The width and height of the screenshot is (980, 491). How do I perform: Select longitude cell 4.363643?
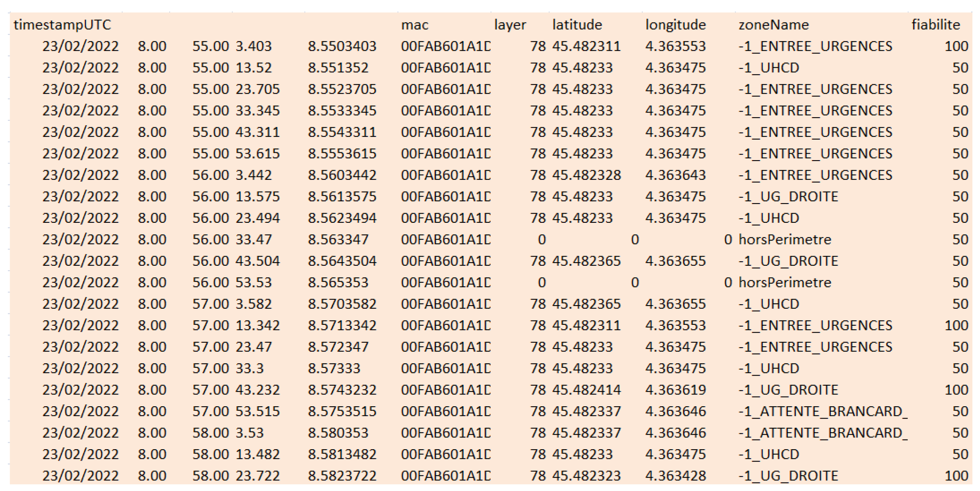coord(676,175)
